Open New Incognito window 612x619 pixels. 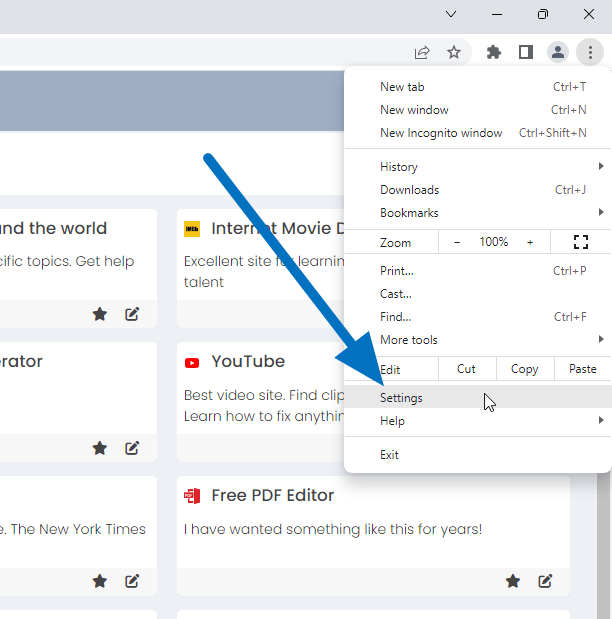[478, 133]
